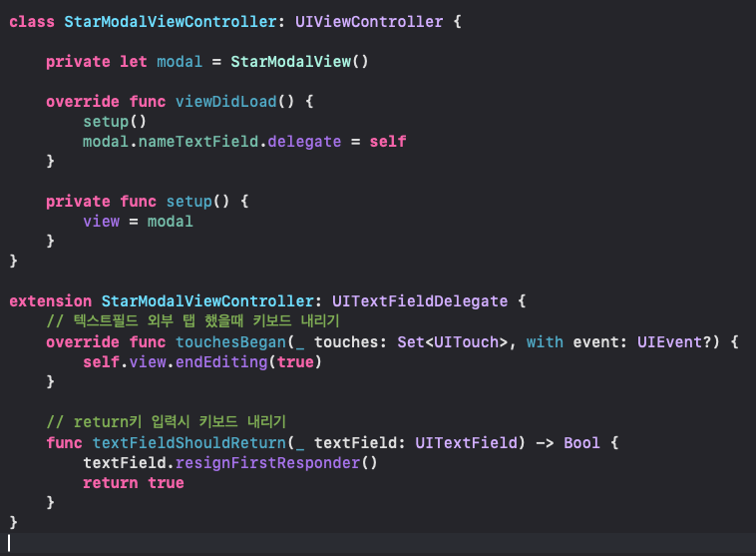The width and height of the screenshot is (756, 556).
Task: Click the Korean comment above touchesBegan
Action: (192, 321)
